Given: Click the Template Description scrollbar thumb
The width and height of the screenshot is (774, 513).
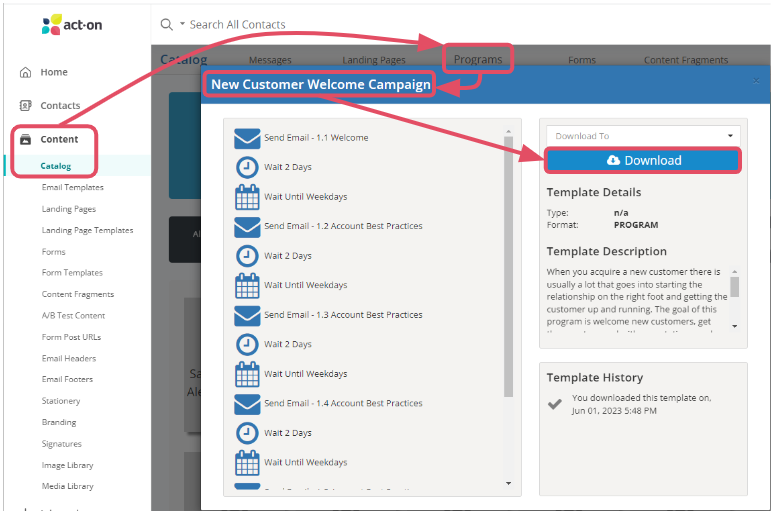Looking at the screenshot, I should [735, 287].
